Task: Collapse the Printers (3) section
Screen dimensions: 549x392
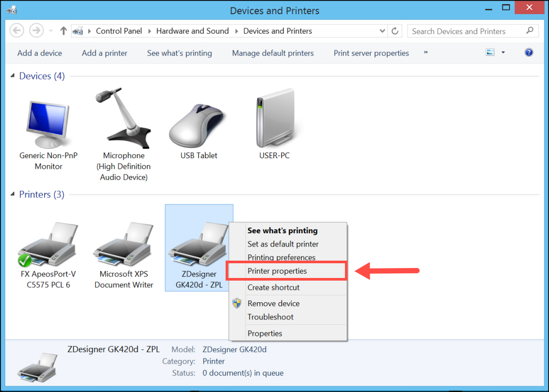Action: (12, 194)
